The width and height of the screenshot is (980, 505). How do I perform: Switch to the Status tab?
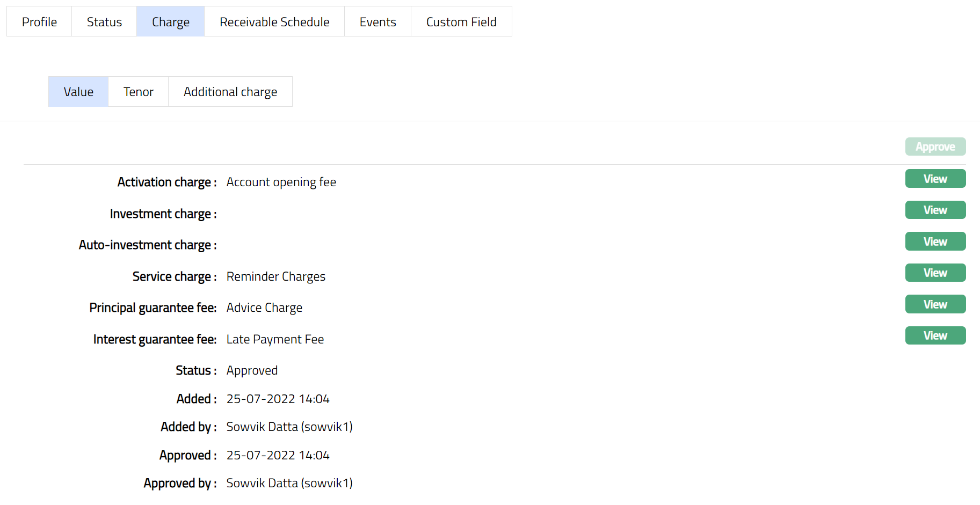[x=104, y=22]
